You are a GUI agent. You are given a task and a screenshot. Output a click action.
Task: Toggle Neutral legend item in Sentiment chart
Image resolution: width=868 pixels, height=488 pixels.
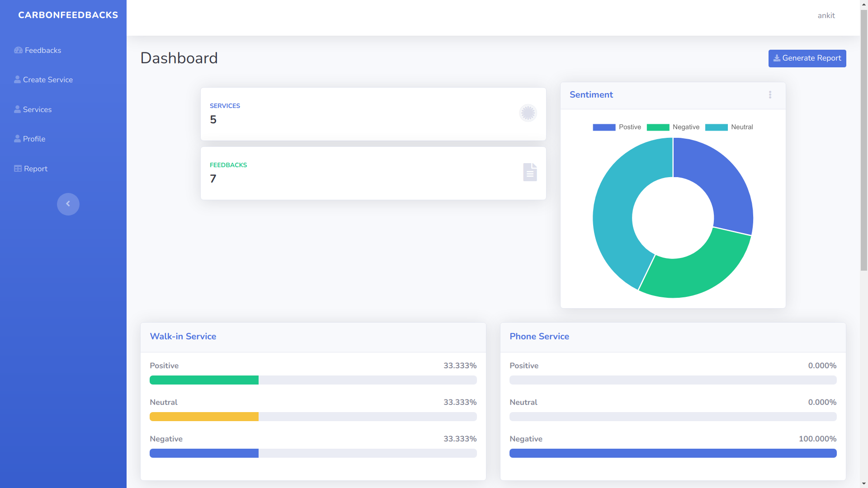[729, 127]
